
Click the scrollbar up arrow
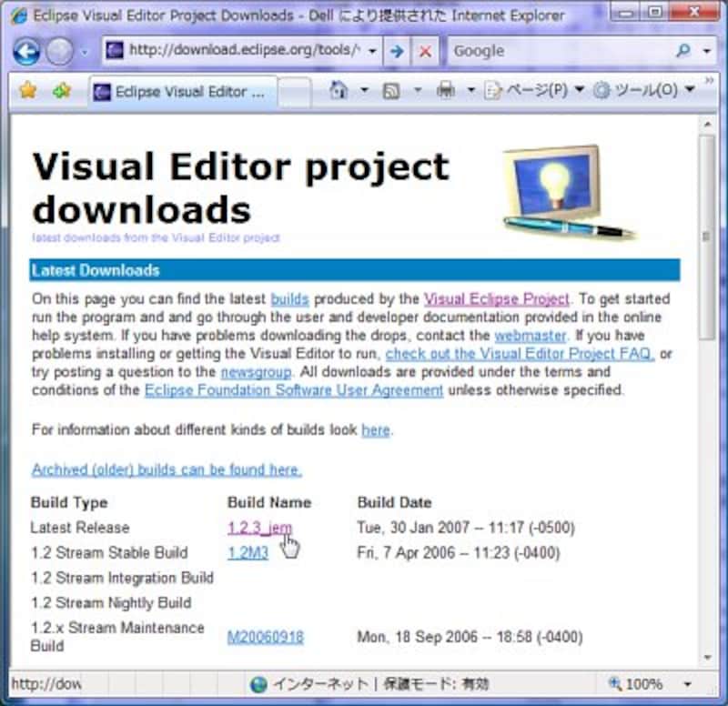pyautogui.click(x=707, y=125)
